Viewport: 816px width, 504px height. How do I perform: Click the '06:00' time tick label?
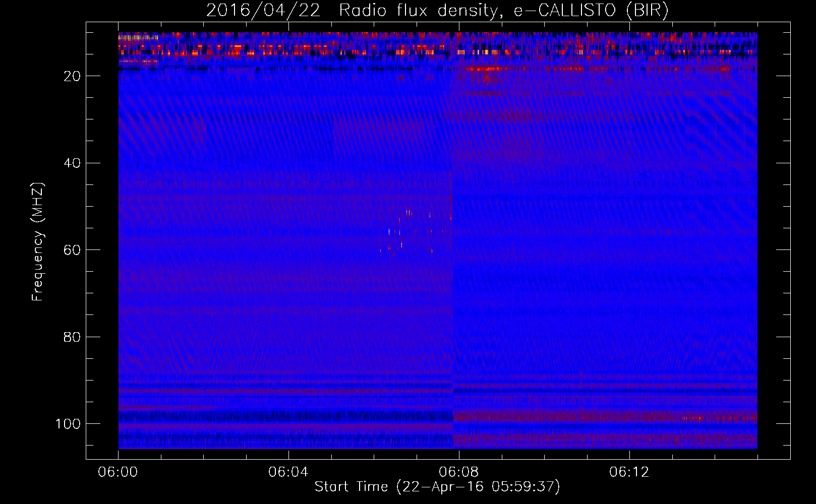tap(118, 472)
